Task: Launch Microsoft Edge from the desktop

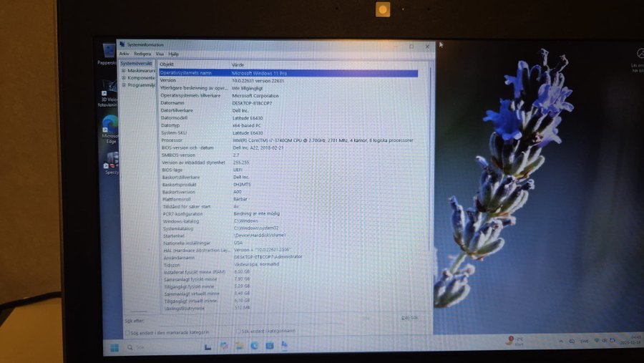Action: 110,125
